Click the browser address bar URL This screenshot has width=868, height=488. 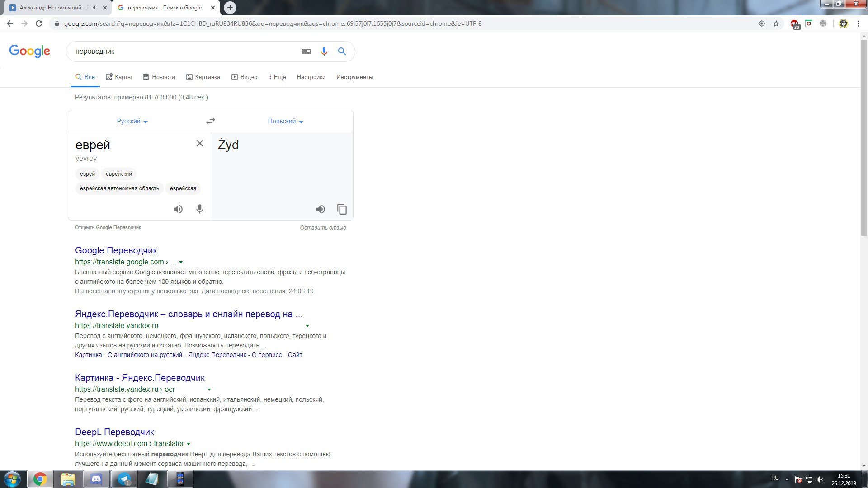273,23
